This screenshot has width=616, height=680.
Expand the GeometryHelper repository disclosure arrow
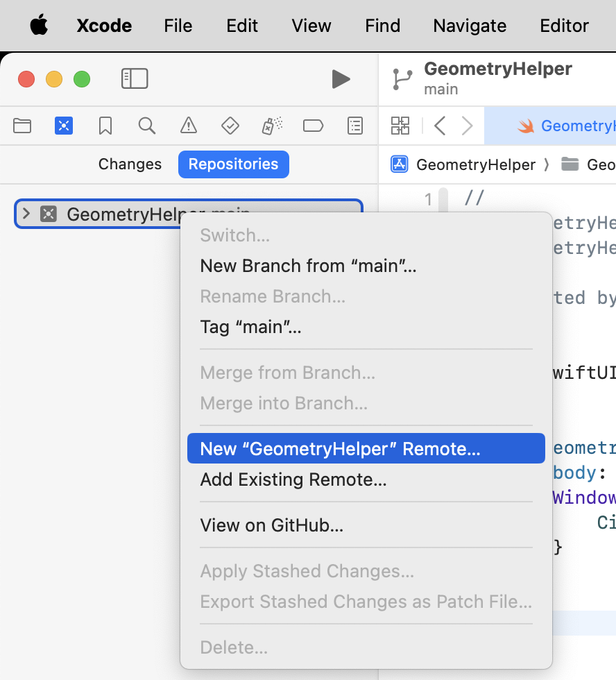pyautogui.click(x=26, y=214)
